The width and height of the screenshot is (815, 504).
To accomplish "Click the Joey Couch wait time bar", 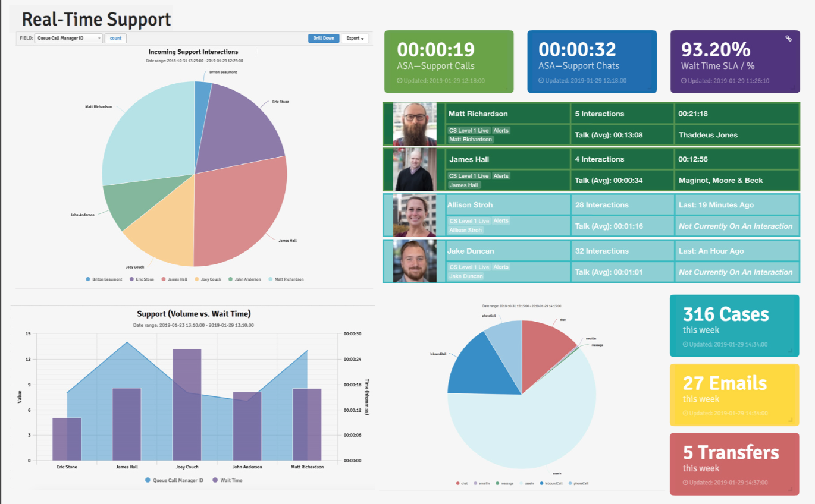I will coord(187,405).
